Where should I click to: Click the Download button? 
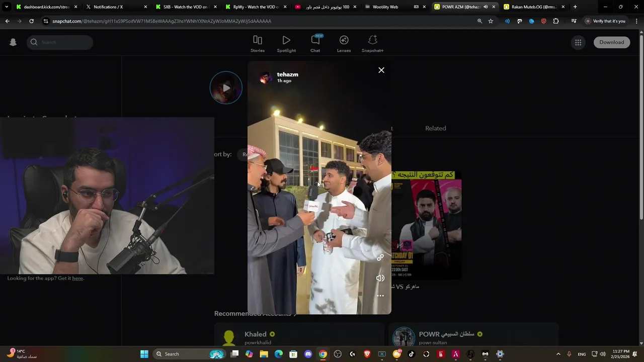click(x=612, y=42)
